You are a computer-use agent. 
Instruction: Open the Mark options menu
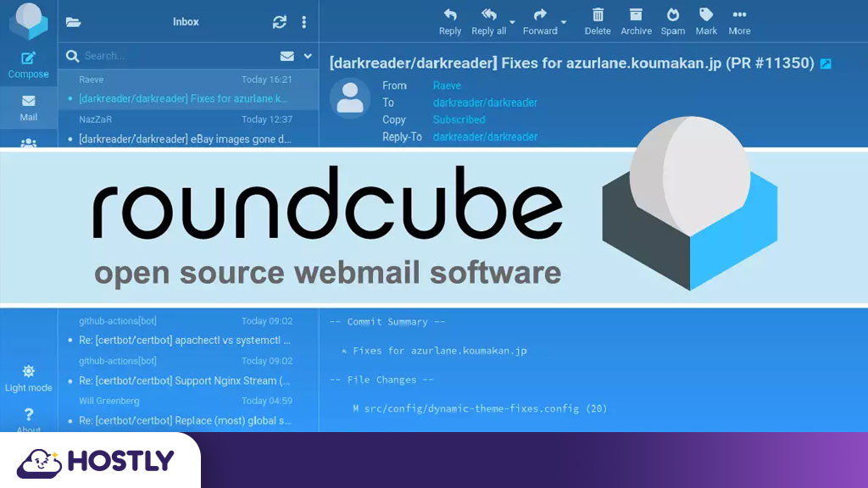(x=706, y=22)
